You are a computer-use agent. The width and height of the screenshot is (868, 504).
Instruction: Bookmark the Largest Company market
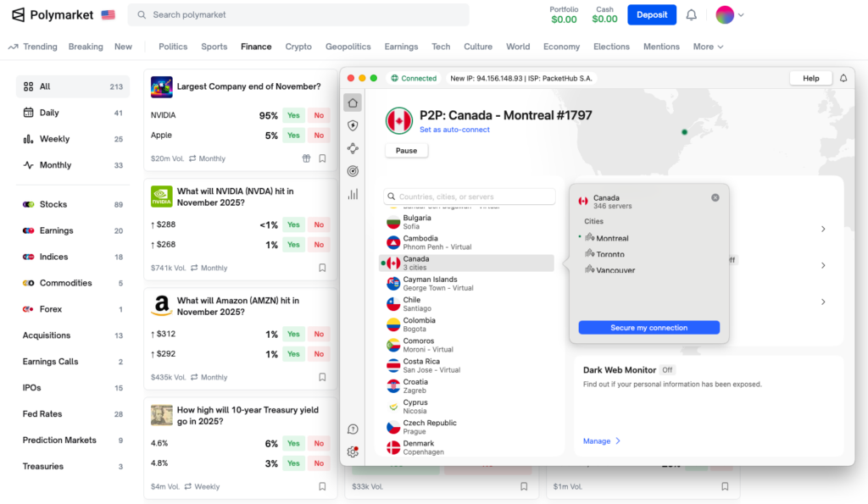322,158
